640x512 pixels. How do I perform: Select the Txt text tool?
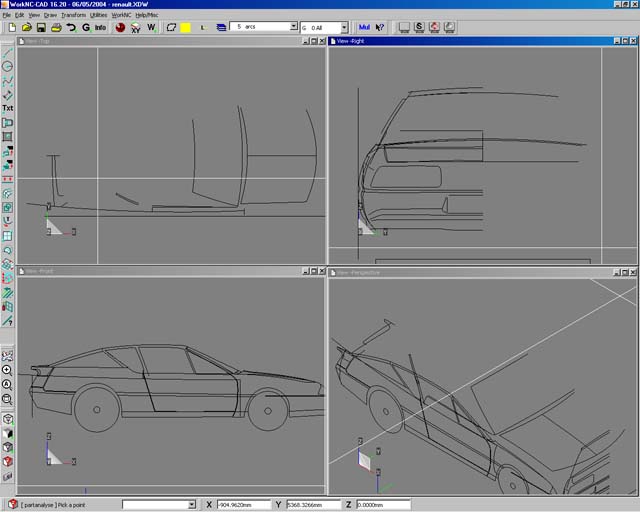point(8,108)
